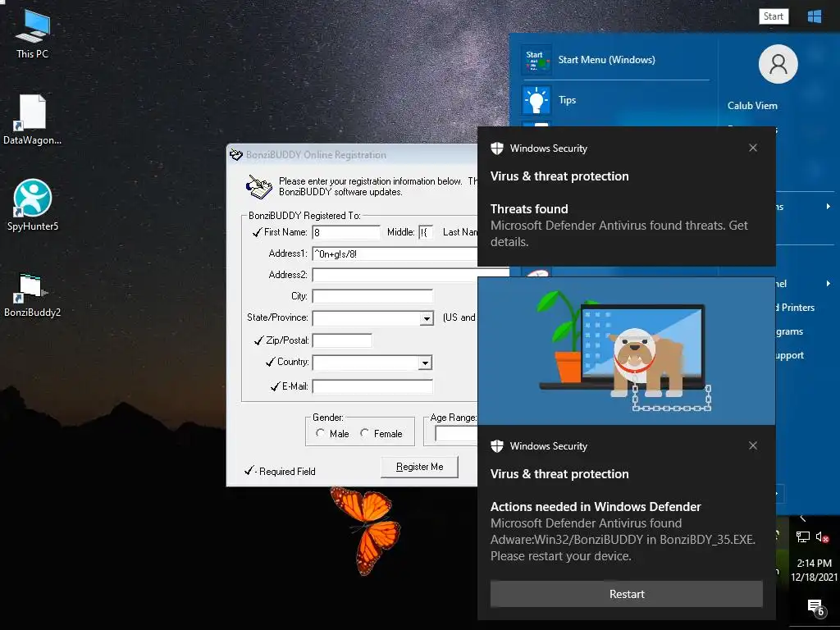Open the network icon in system tray

click(x=802, y=536)
